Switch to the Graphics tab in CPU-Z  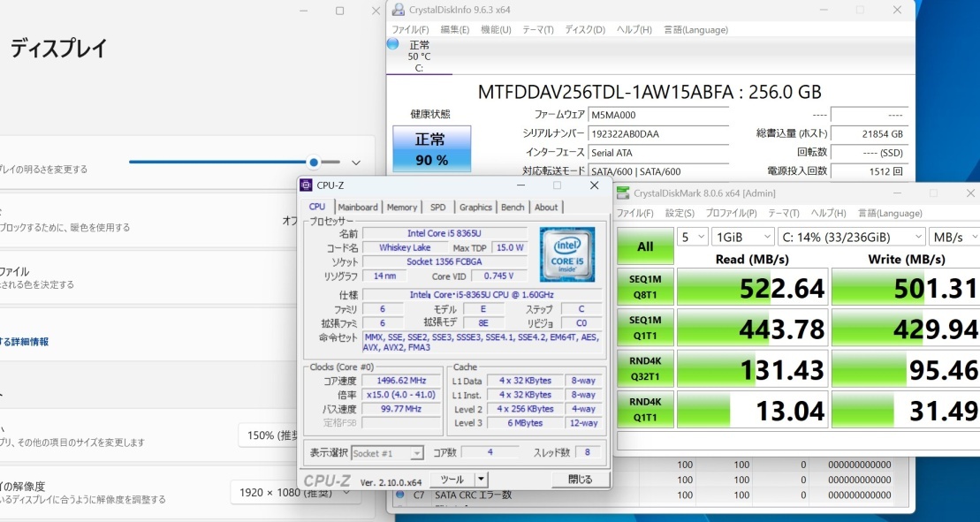pyautogui.click(x=475, y=208)
